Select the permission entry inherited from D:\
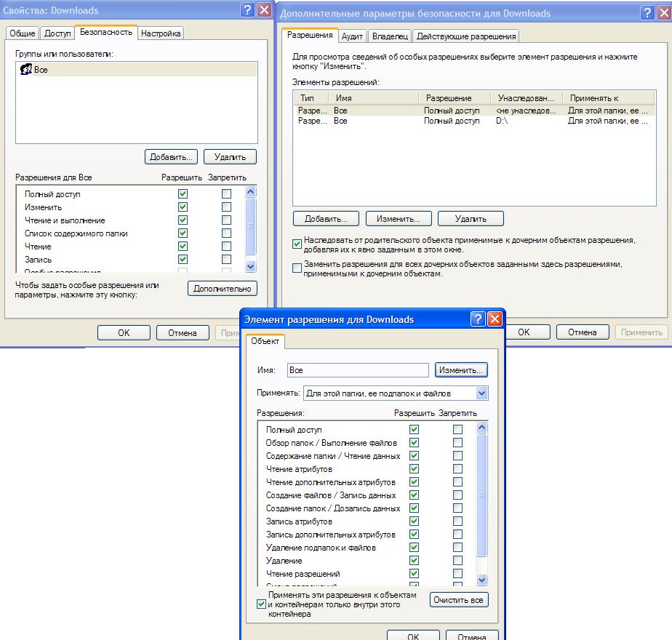This screenshot has height=640, width=672. 474,121
